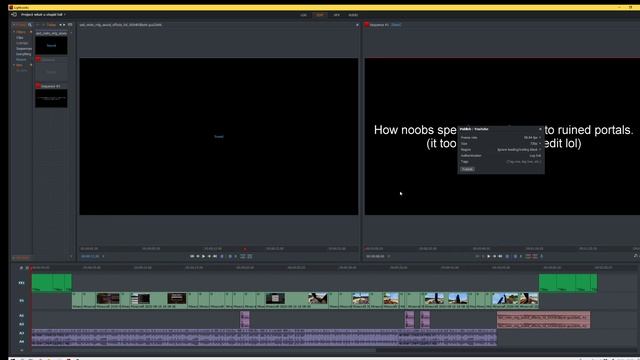The width and height of the screenshot is (640, 360).
Task: Click the source viewer timecode field
Action: click(90, 256)
